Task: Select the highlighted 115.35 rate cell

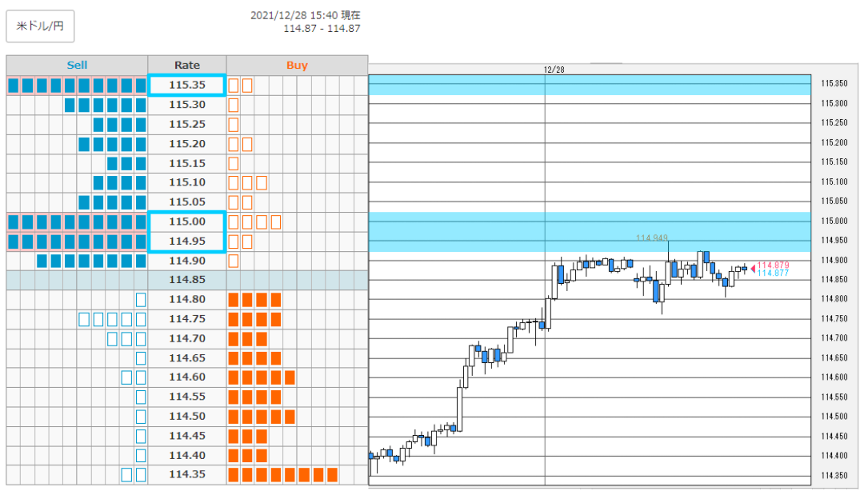Action: point(187,86)
